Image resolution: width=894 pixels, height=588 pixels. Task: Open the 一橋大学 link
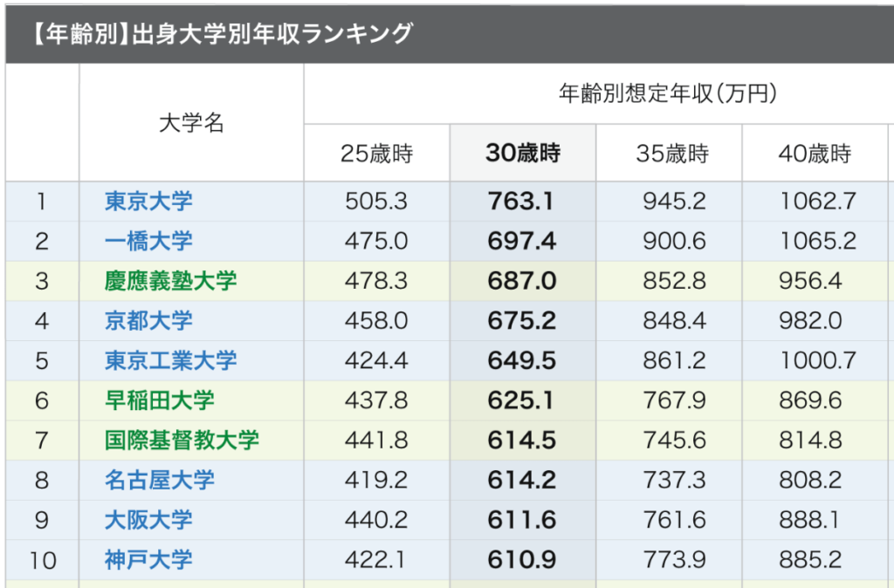coord(148,241)
